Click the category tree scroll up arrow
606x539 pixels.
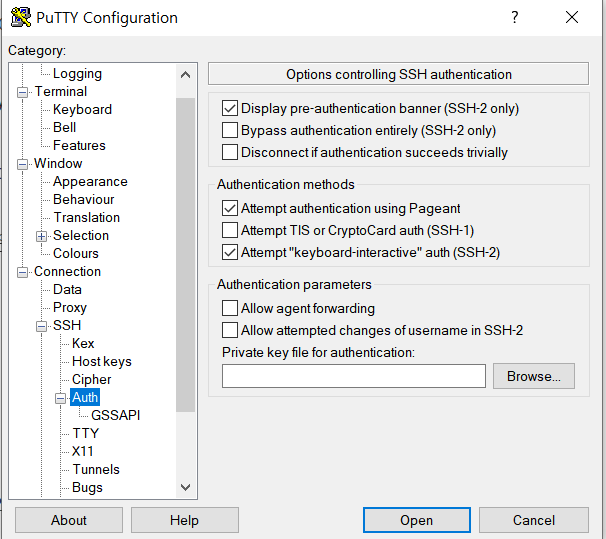pyautogui.click(x=186, y=75)
